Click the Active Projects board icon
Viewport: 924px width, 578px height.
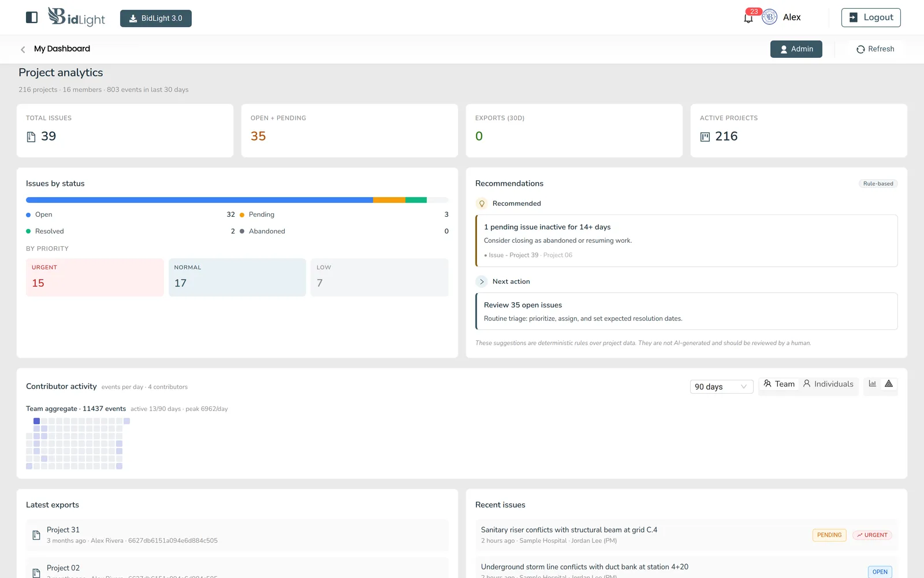click(x=705, y=137)
